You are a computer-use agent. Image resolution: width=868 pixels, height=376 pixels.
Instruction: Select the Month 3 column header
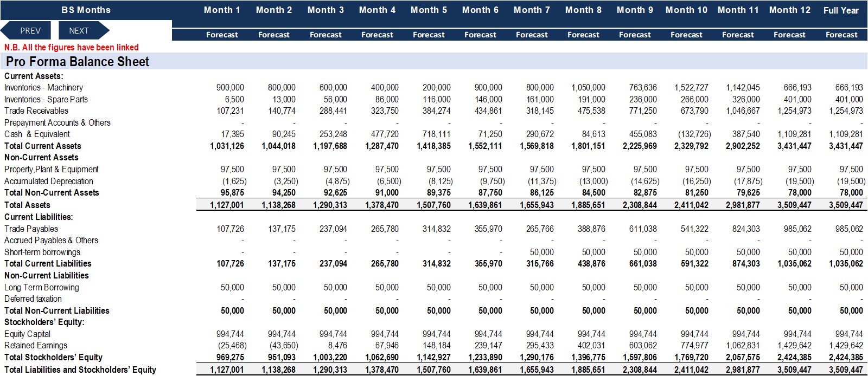[x=325, y=10]
